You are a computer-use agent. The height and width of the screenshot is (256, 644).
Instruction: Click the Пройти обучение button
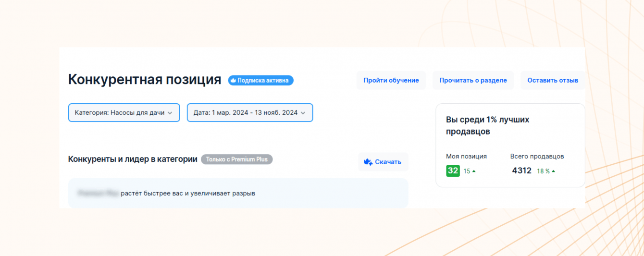[x=391, y=80]
